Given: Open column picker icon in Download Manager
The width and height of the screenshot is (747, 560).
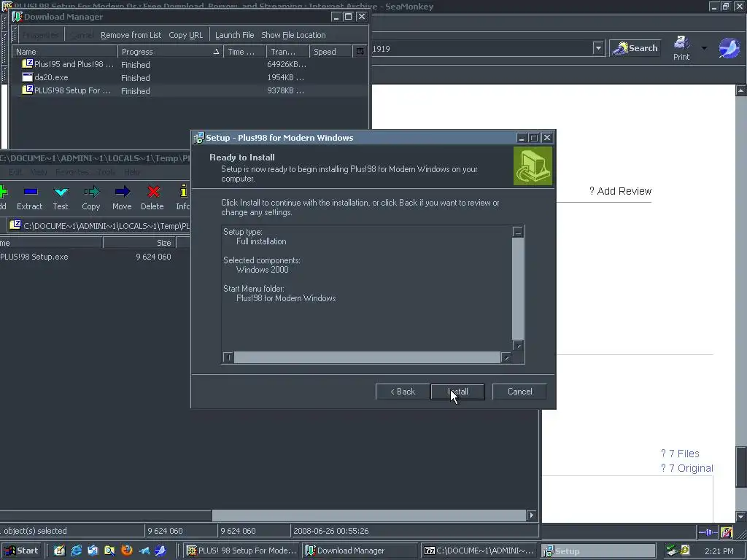Looking at the screenshot, I should [x=360, y=52].
